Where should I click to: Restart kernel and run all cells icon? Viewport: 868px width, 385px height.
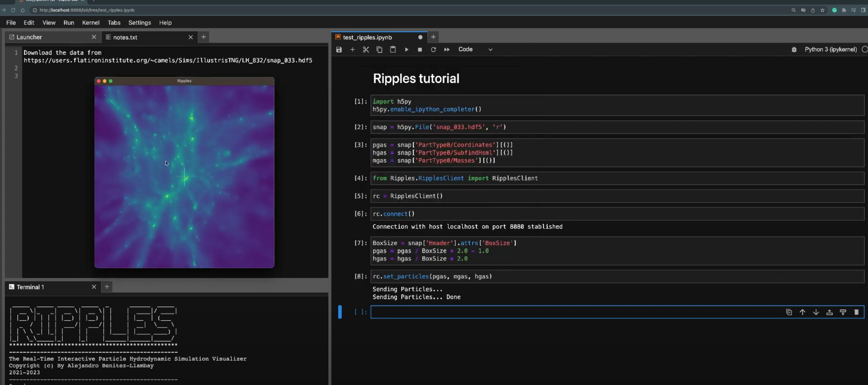pos(447,50)
